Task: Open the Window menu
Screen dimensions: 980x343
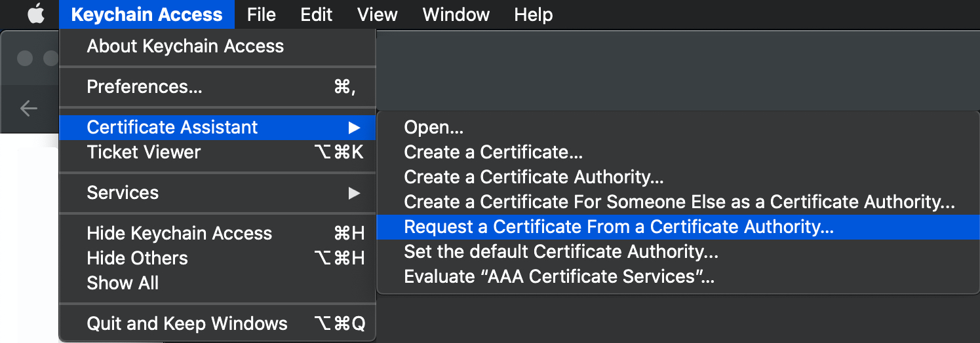Action: pos(456,14)
